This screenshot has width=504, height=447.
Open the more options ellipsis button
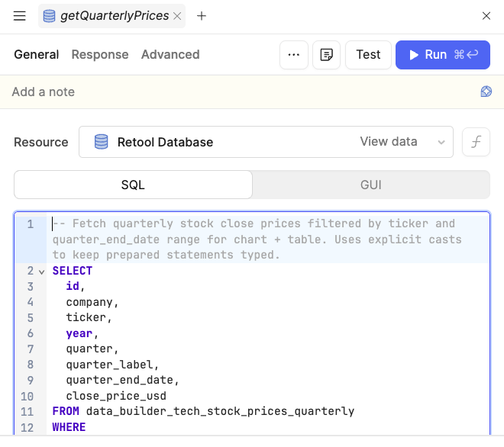(294, 55)
